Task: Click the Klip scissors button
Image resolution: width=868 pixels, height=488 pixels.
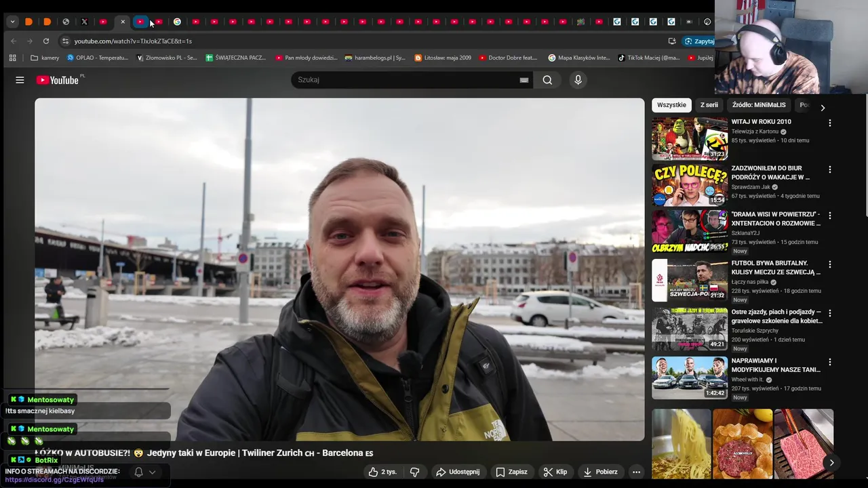Action: (555, 472)
